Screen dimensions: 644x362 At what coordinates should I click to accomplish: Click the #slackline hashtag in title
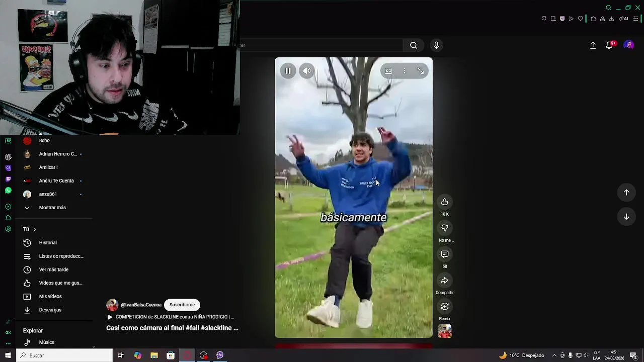click(216, 328)
